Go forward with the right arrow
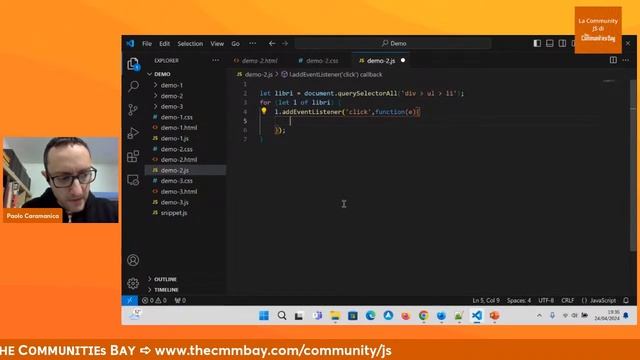The image size is (640, 360). coord(285,43)
